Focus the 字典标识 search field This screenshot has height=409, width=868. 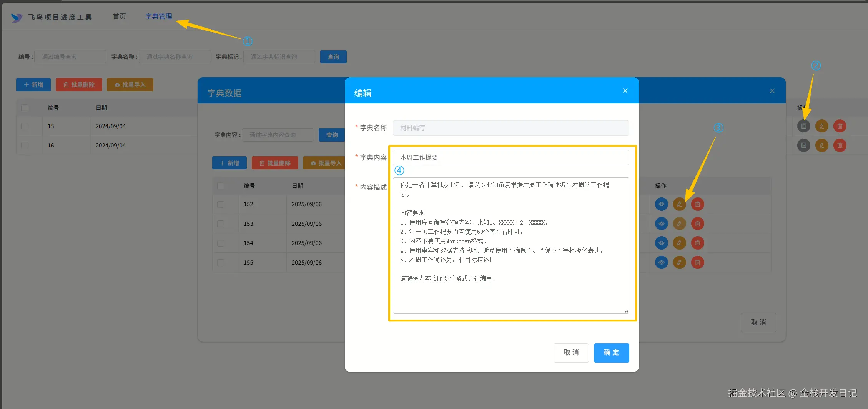tap(279, 56)
